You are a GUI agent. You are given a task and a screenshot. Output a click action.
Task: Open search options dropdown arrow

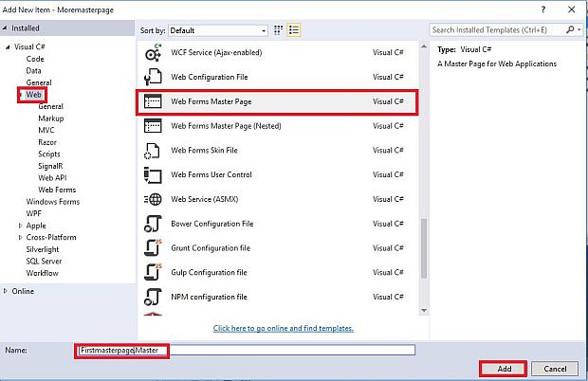[579, 29]
